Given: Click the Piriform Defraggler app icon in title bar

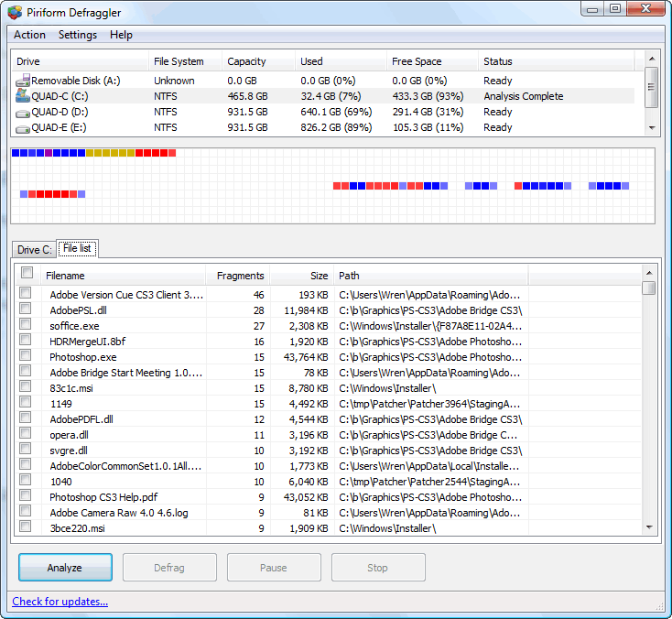Looking at the screenshot, I should click(x=15, y=13).
